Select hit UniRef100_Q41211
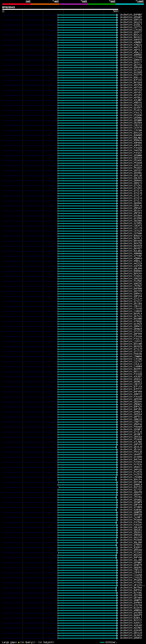 pos(131,22)
